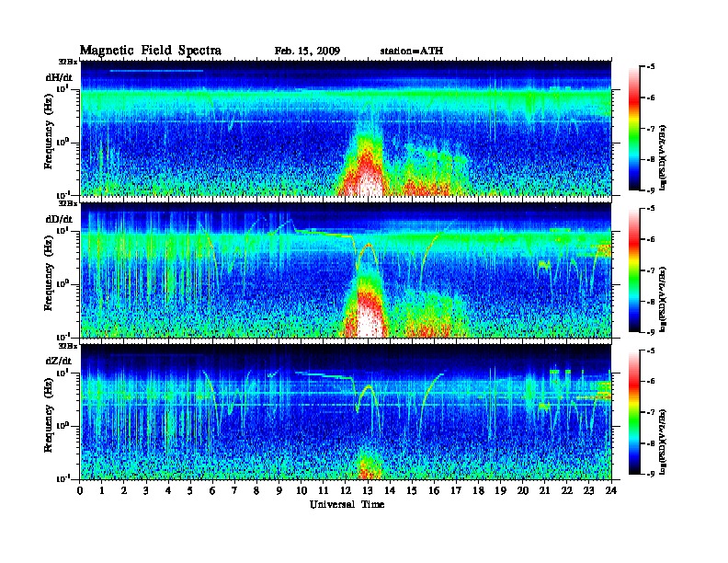This screenshot has height=563, width=728.
Task: Click hour 19 on the Universal Time axis
Action: [500, 491]
